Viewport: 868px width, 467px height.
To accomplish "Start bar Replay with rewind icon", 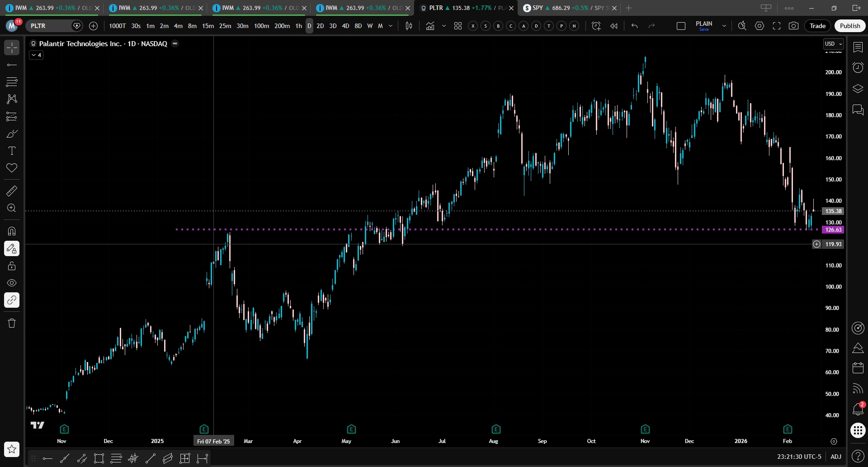I will point(613,26).
